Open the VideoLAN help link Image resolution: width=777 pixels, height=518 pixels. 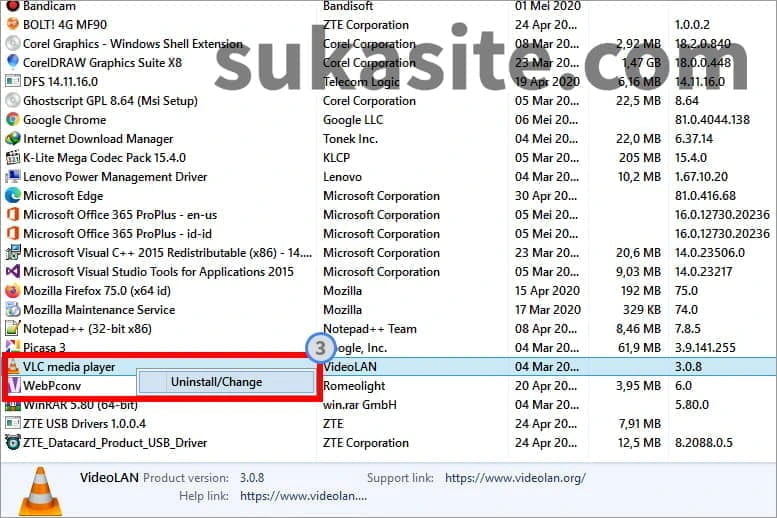(x=303, y=496)
